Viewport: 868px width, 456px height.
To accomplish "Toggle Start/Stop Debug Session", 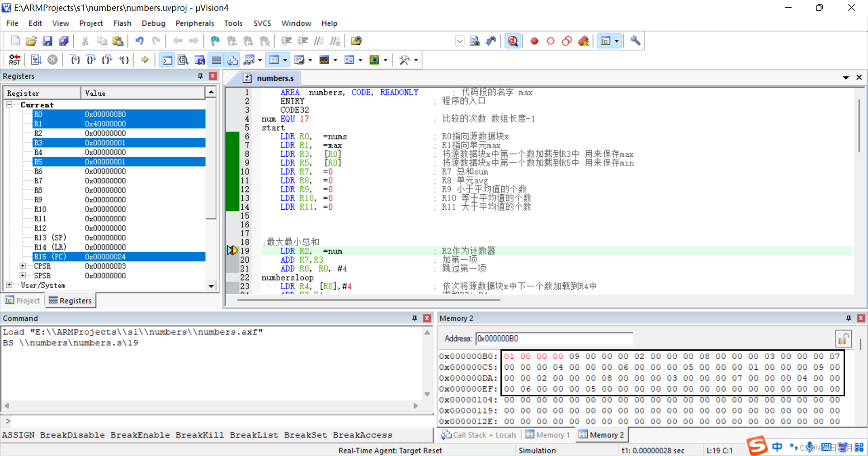I will coord(512,41).
